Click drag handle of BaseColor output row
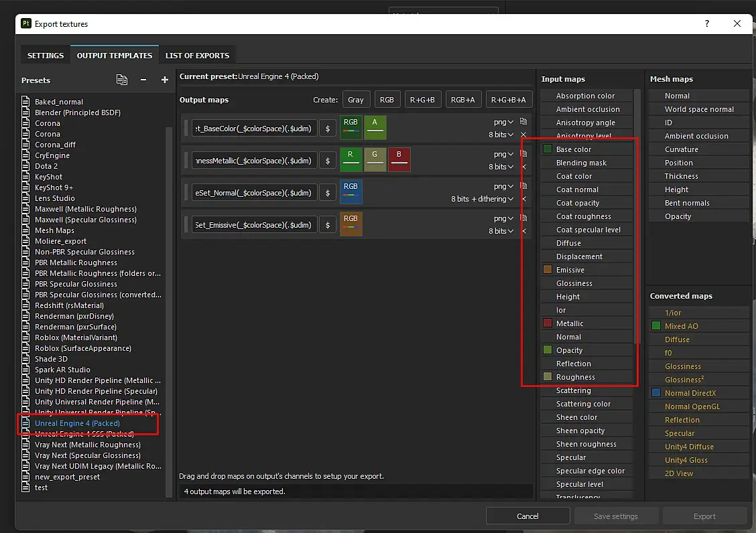Screen dimensions: 756x533 (186, 128)
